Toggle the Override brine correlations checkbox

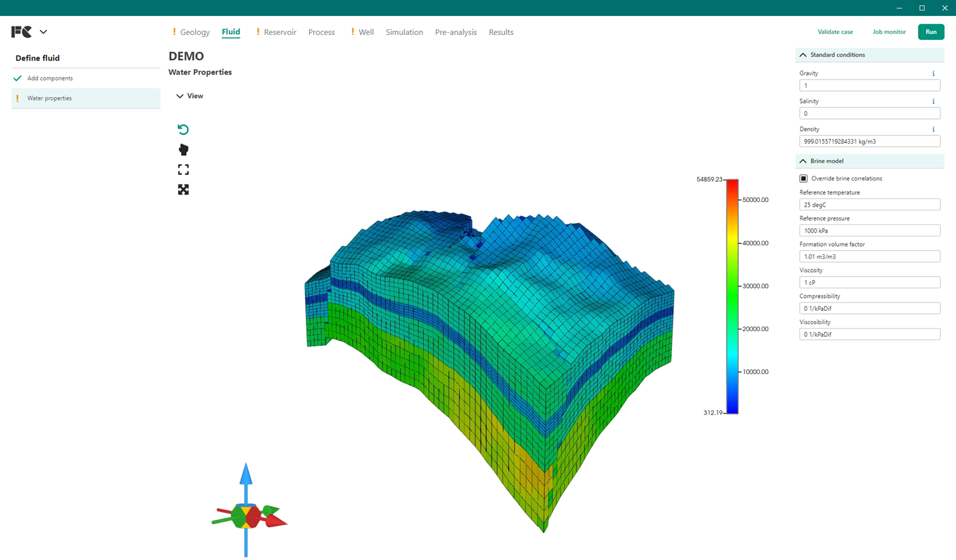click(x=803, y=178)
